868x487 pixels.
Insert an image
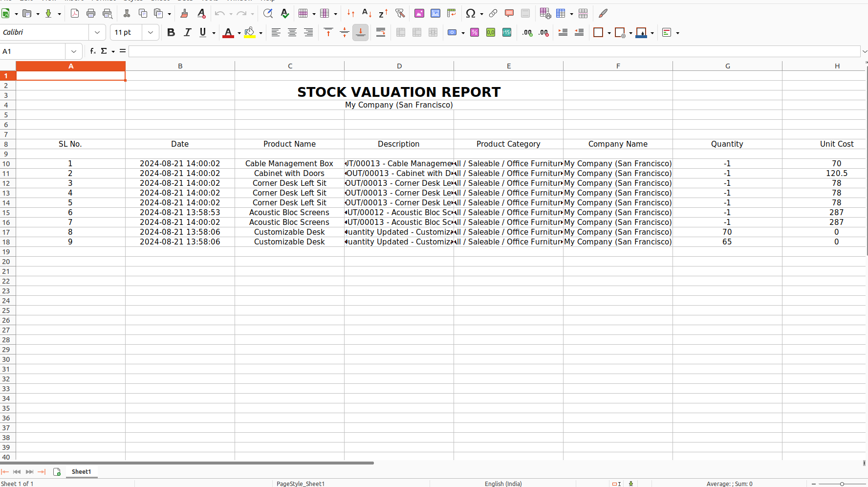(x=419, y=13)
